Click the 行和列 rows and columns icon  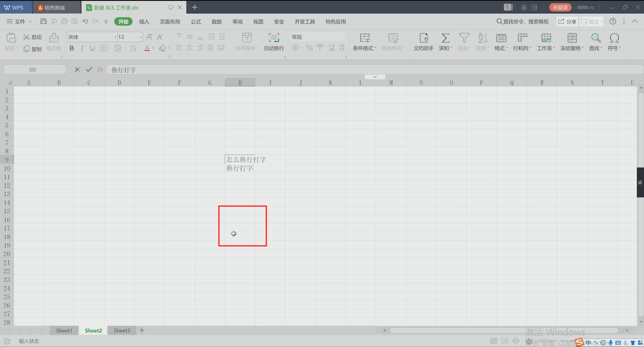point(522,38)
